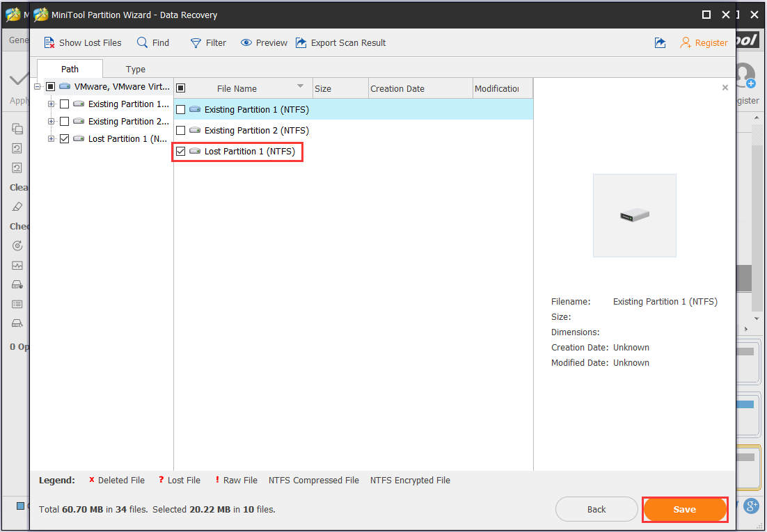Image resolution: width=767 pixels, height=532 pixels.
Task: Click the Preview eye button
Action: coord(264,43)
